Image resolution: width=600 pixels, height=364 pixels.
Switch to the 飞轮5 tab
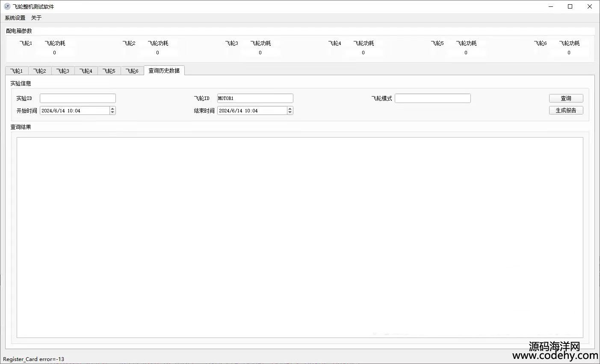[x=109, y=71]
